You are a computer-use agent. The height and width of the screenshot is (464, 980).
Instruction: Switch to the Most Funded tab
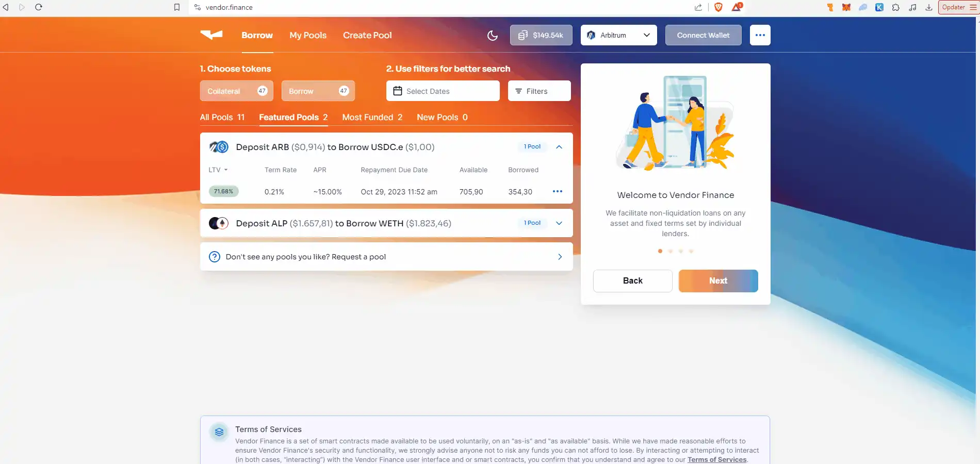coord(372,117)
